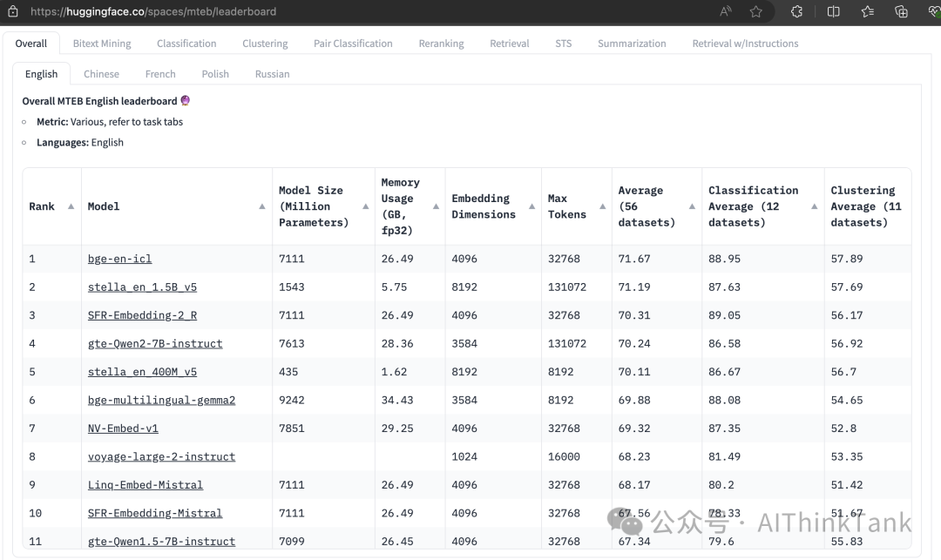Click the Model column header text

point(103,206)
